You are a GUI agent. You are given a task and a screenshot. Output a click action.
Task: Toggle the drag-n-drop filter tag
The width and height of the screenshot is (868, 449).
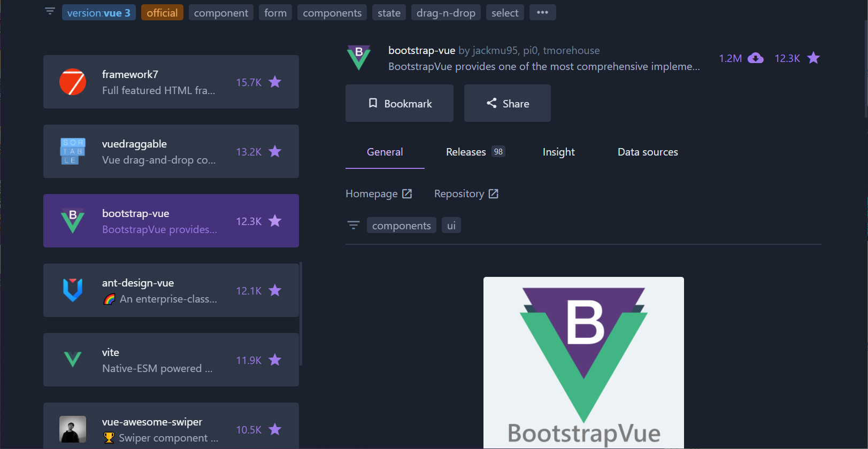pyautogui.click(x=446, y=12)
